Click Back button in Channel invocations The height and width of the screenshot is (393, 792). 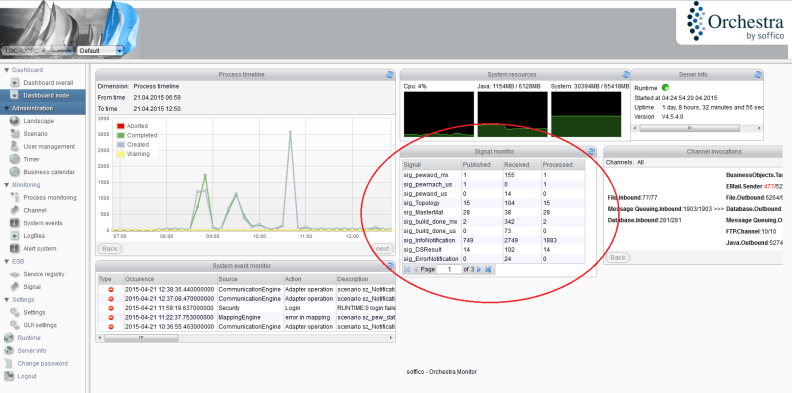pos(618,258)
